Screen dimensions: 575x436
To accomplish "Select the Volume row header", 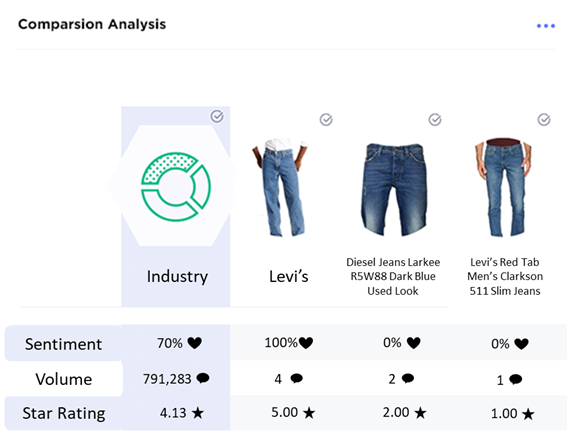I will coord(64,379).
